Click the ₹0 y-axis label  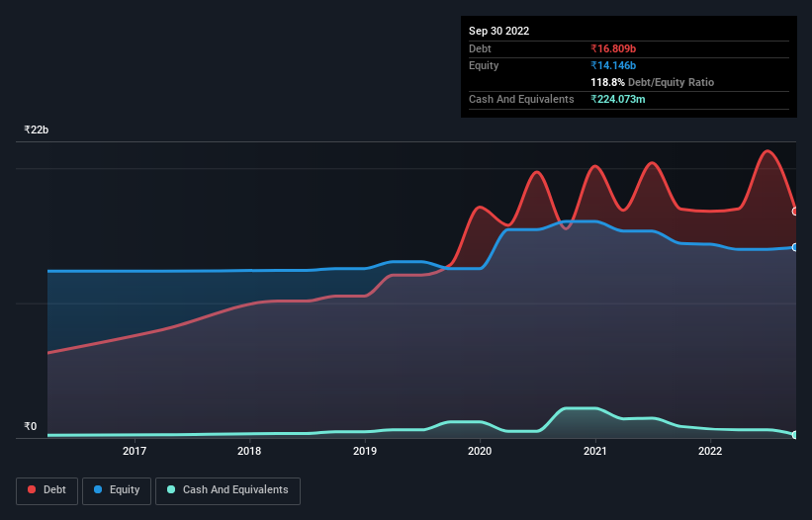pos(30,426)
